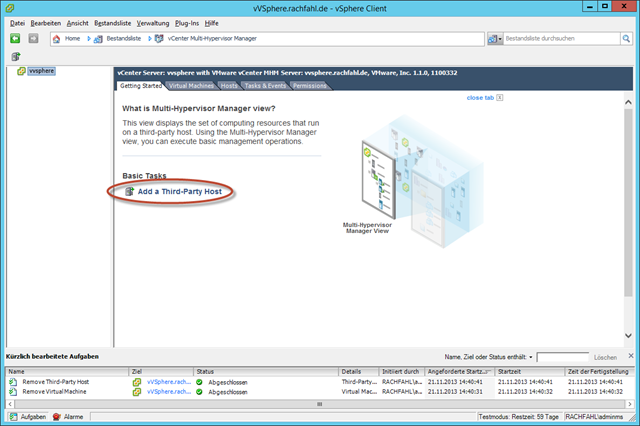The width and height of the screenshot is (640, 426).
Task: Click the green status check of Remove Virtual Machine
Action: point(199,392)
